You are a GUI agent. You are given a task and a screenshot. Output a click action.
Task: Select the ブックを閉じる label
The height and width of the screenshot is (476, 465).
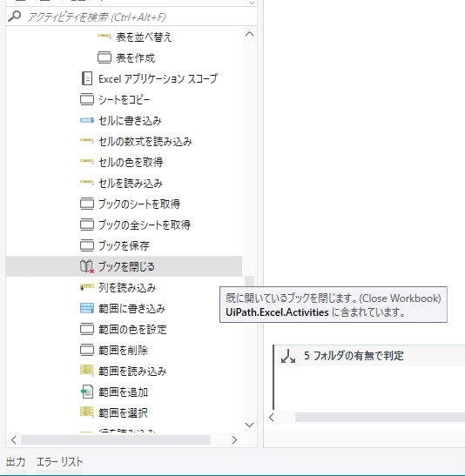click(126, 267)
